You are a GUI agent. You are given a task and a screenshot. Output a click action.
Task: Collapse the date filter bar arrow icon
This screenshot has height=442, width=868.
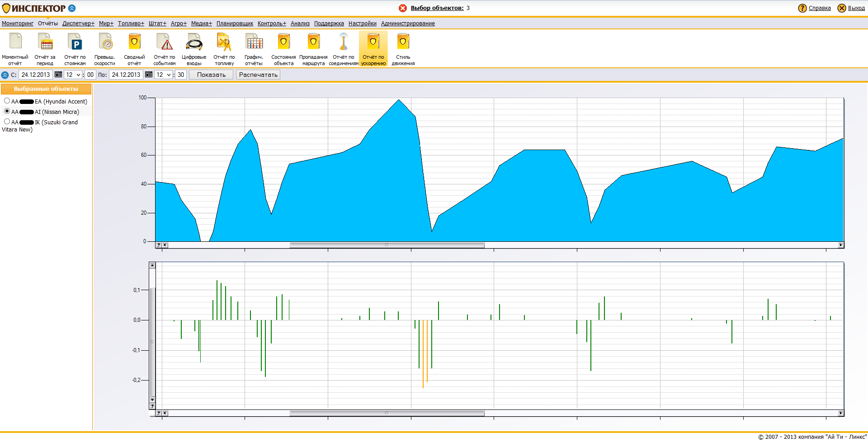[x=5, y=75]
